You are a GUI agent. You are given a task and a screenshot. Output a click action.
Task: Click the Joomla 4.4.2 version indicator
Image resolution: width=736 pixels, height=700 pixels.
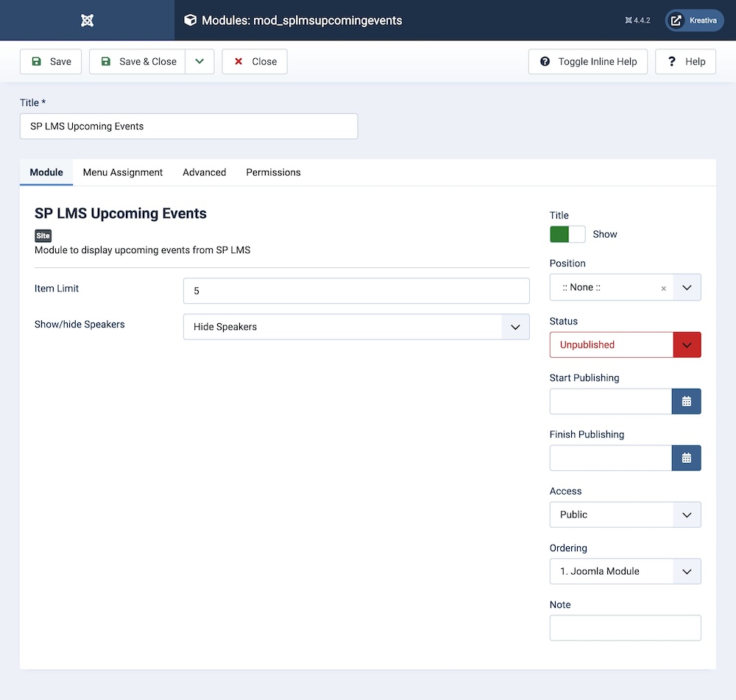pyautogui.click(x=637, y=21)
